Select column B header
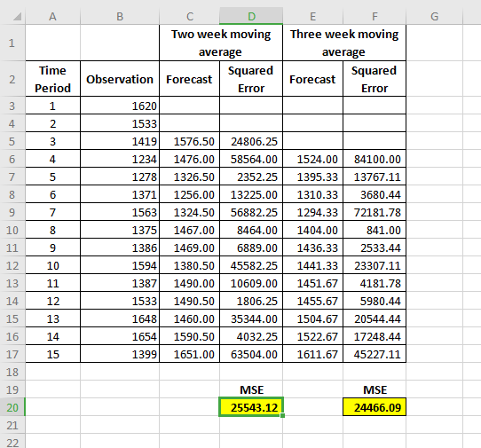Image resolution: width=481 pixels, height=448 pixels. pos(120,16)
